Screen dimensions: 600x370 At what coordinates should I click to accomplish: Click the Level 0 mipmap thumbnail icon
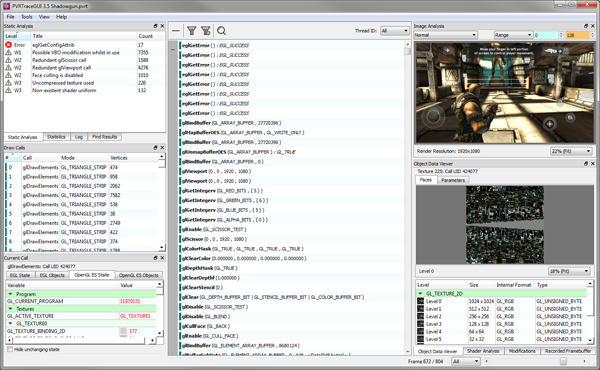click(x=421, y=301)
